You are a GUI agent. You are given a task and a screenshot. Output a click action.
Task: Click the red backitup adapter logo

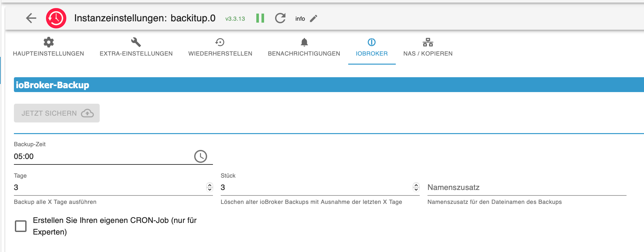pyautogui.click(x=56, y=18)
